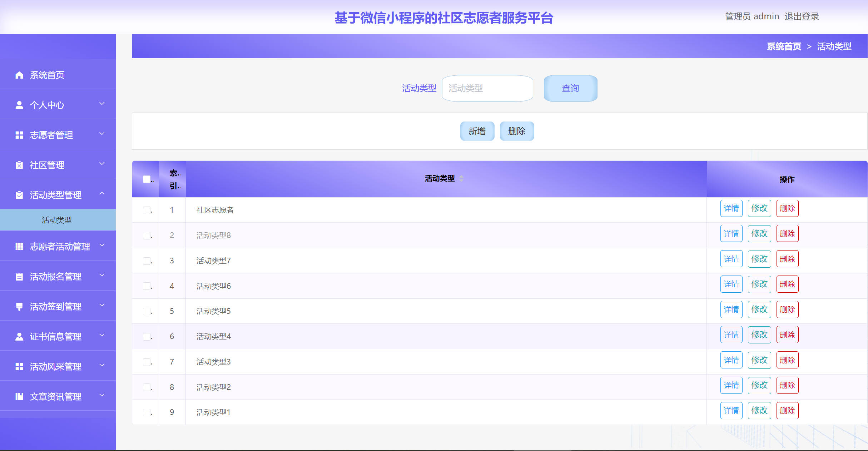Click the 新增 button to add new
Screen dimensions: 868x451
point(477,131)
